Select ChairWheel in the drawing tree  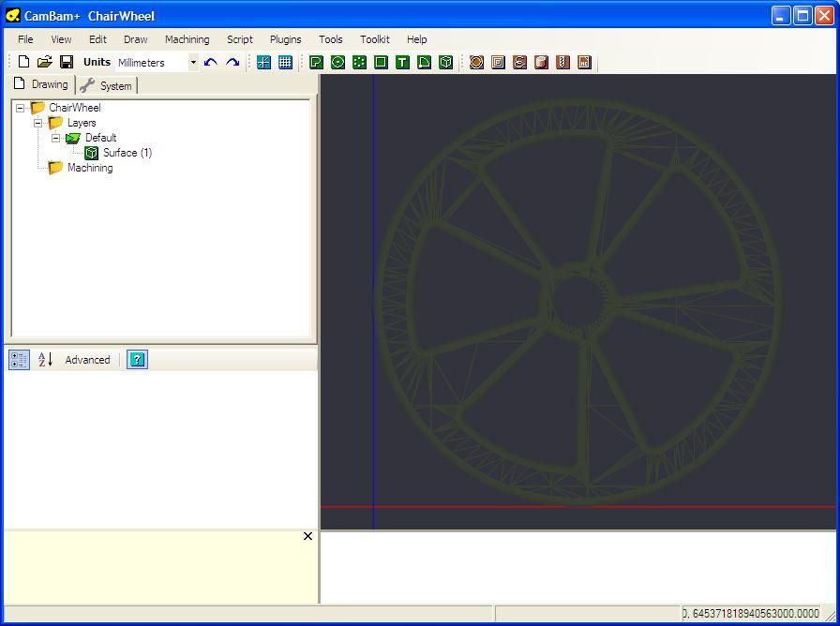[x=74, y=108]
